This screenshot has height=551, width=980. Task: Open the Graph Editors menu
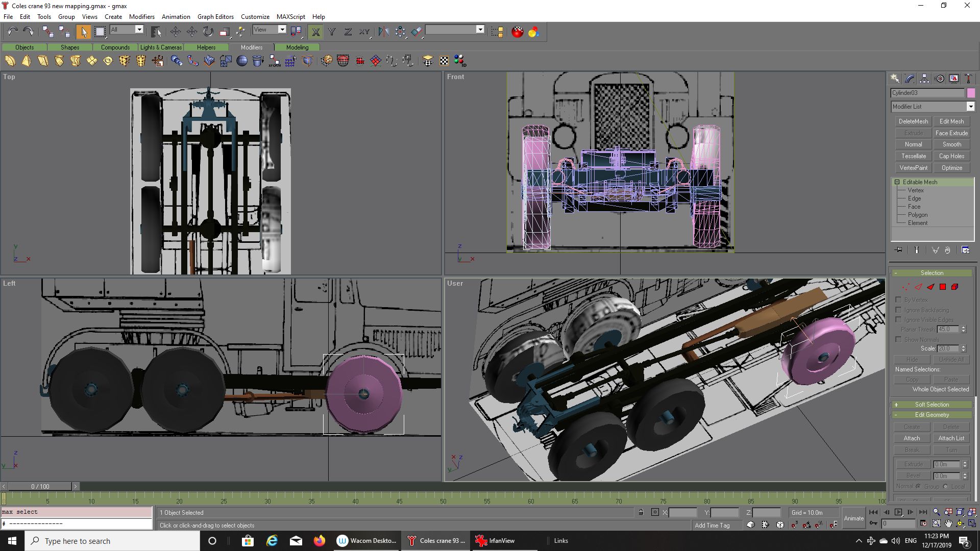point(215,16)
